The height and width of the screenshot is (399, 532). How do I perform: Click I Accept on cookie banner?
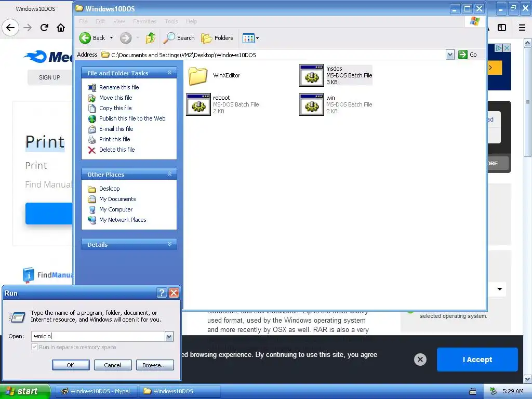point(477,360)
